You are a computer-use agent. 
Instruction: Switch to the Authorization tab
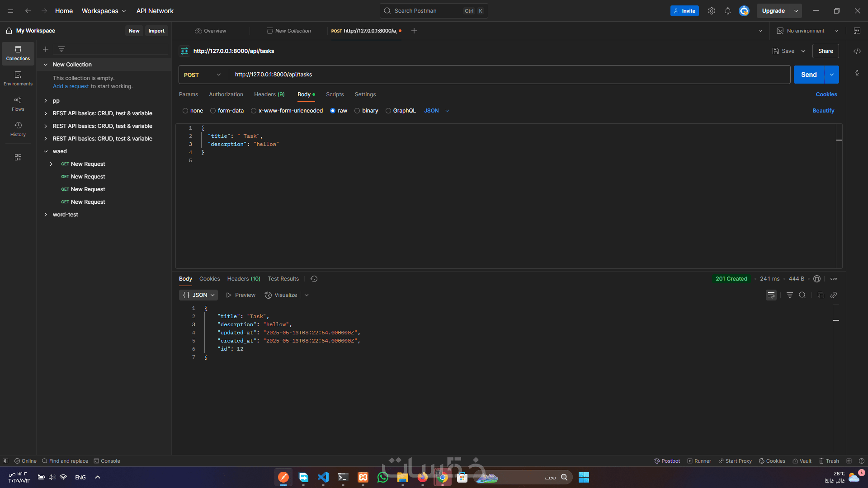[226, 94]
